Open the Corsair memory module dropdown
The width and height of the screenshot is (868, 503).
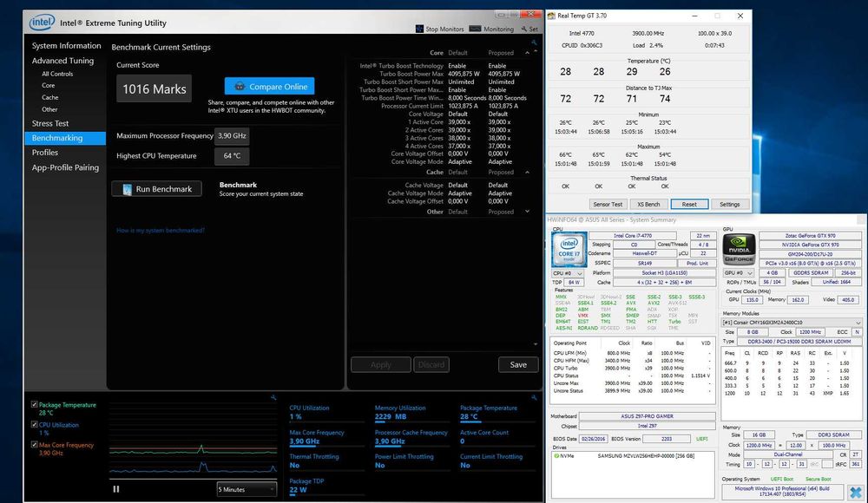(791, 322)
